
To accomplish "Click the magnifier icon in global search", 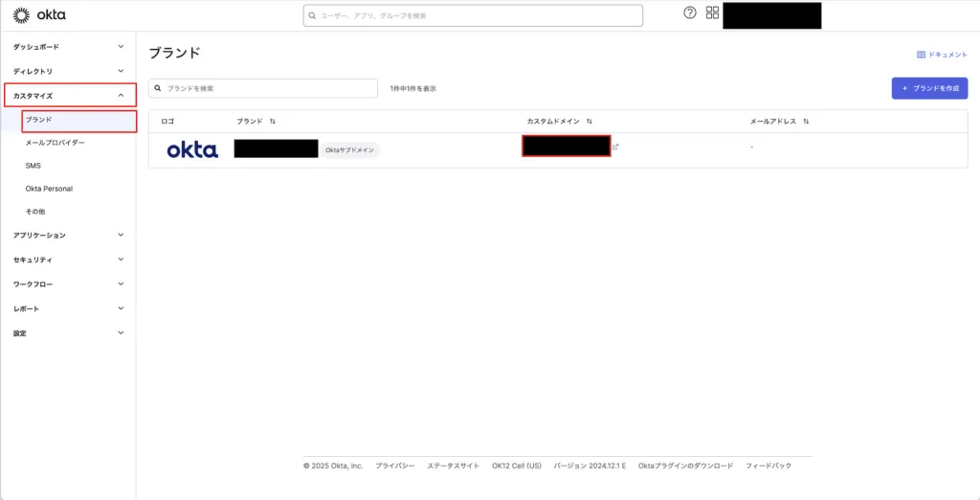I will (x=313, y=15).
